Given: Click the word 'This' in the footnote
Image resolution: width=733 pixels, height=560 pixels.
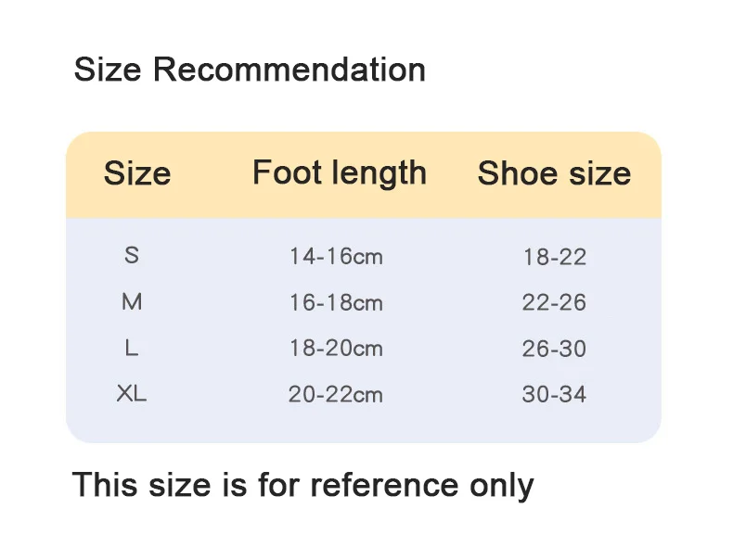Looking at the screenshot, I should coord(105,484).
